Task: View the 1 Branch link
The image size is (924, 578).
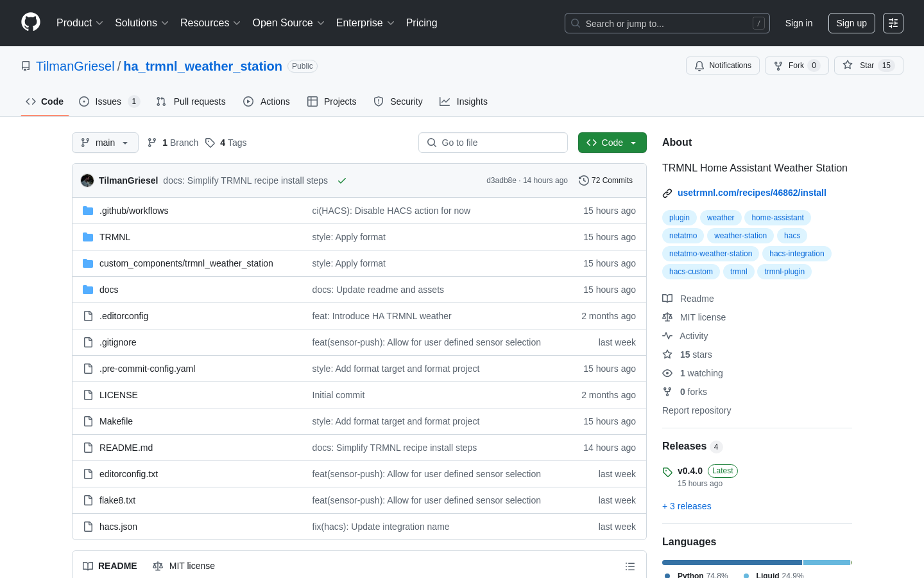Action: click(x=173, y=143)
